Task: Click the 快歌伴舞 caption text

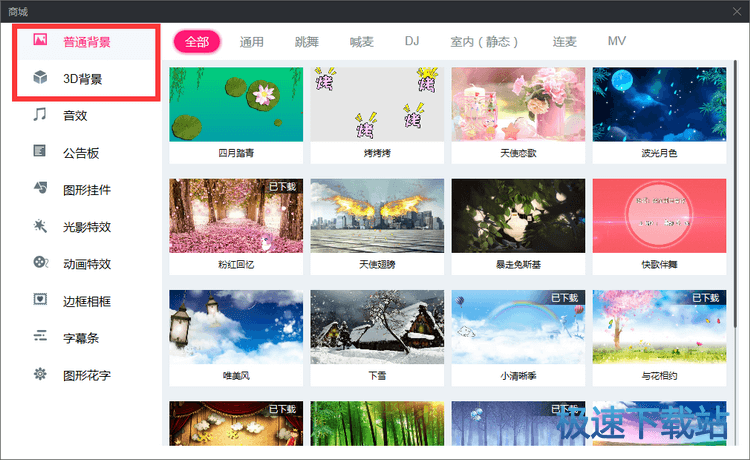Action: [x=659, y=264]
